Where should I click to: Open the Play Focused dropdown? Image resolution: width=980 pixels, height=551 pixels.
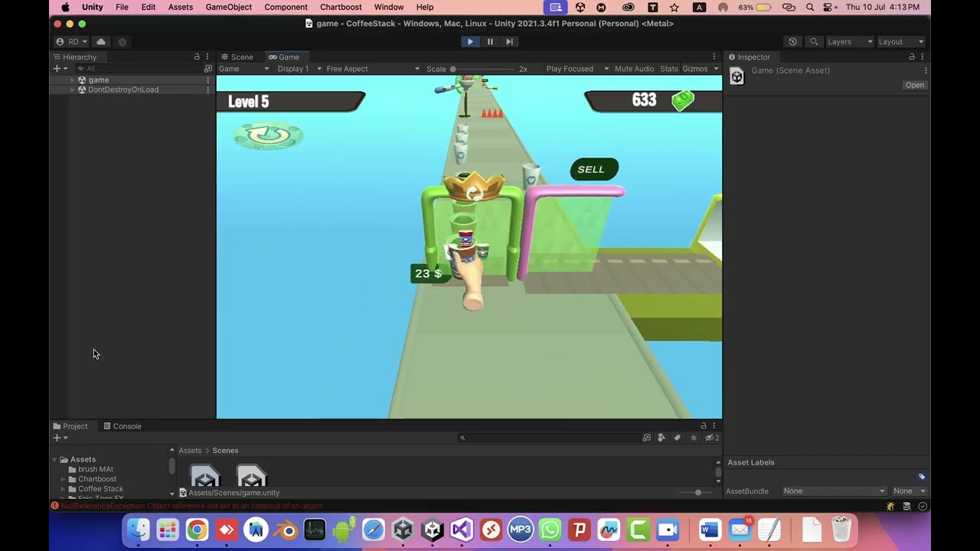coord(577,69)
